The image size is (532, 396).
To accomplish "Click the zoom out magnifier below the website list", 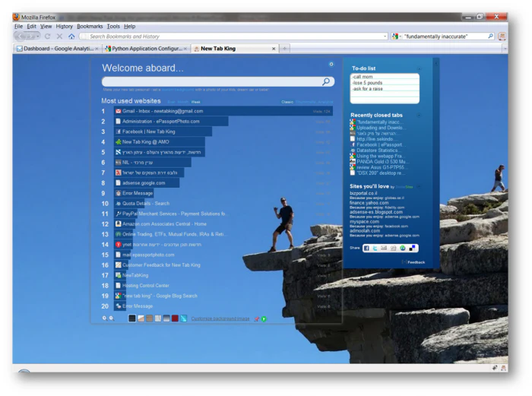I will click(112, 318).
